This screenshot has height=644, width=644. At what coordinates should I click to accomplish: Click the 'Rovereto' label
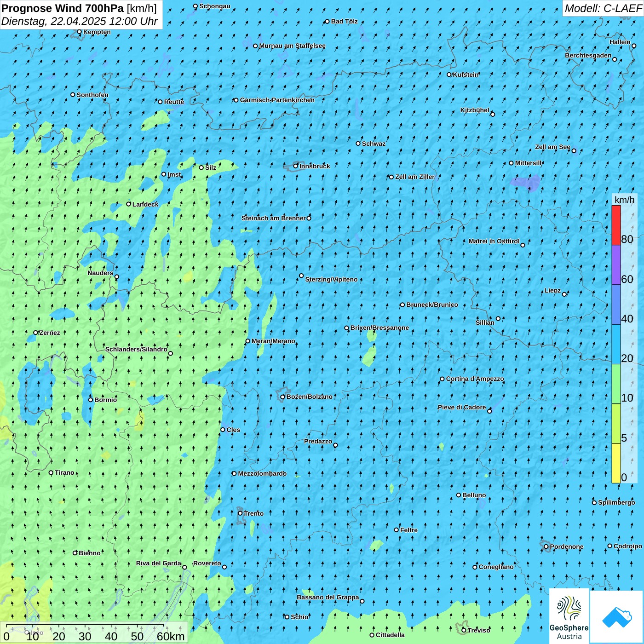click(207, 563)
